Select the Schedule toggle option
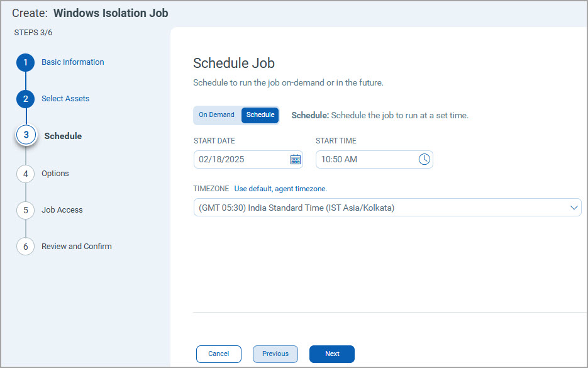Screen dimensions: 588x368 [260, 114]
